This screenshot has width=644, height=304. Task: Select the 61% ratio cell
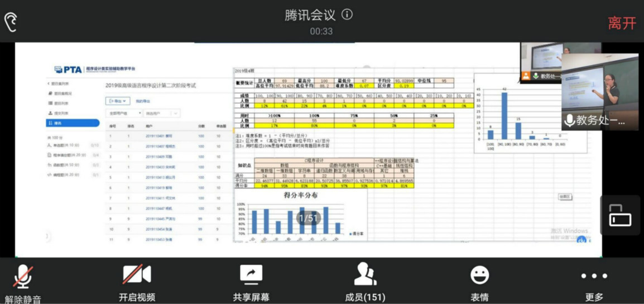pos(284,106)
